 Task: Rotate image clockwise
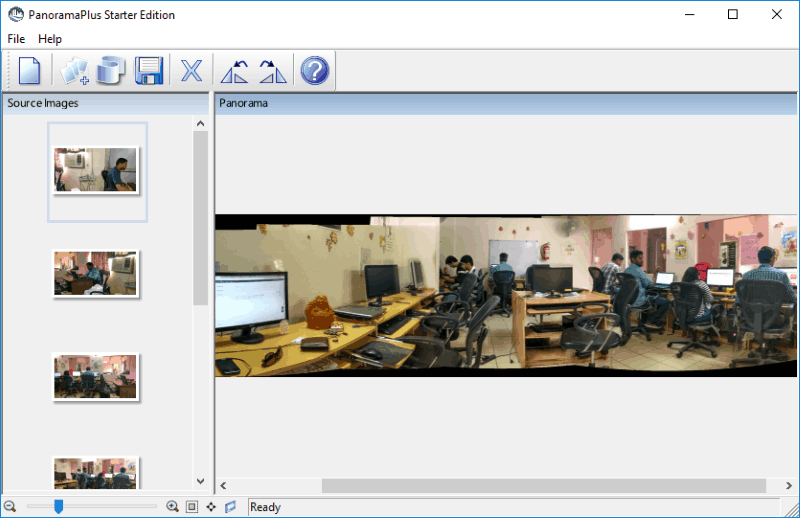(273, 71)
